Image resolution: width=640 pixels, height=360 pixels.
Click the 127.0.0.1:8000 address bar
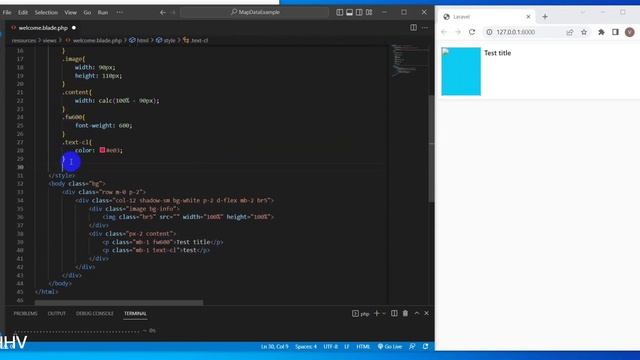[x=537, y=32]
